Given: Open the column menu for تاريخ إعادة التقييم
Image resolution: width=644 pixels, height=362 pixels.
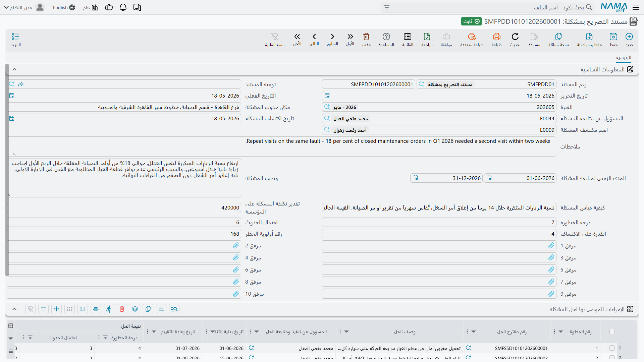Looking at the screenshot, I should pyautogui.click(x=148, y=331).
